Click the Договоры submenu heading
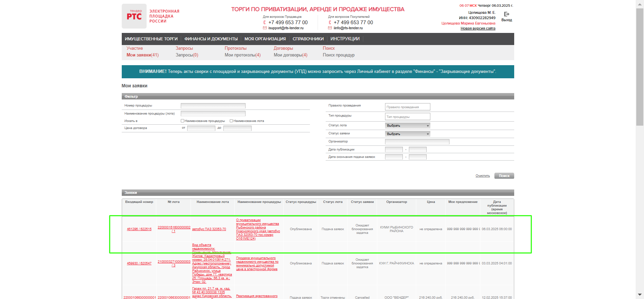The height and width of the screenshot is (299, 644). point(283,48)
